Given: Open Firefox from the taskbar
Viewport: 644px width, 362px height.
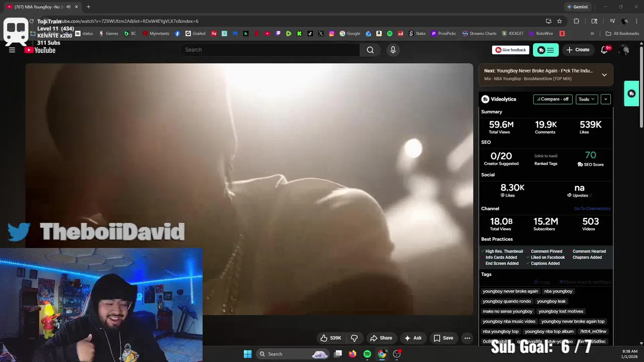Looking at the screenshot, I should click(353, 354).
